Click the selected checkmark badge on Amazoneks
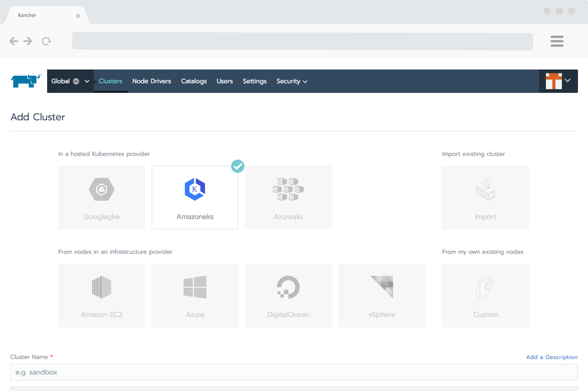Screen dimensions: 588x391 (238, 166)
